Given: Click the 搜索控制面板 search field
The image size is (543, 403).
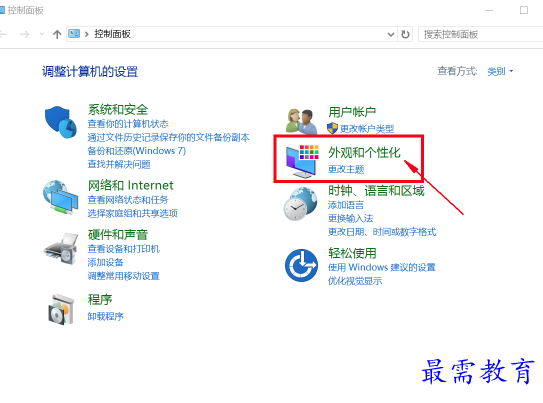Looking at the screenshot, I should (x=481, y=34).
